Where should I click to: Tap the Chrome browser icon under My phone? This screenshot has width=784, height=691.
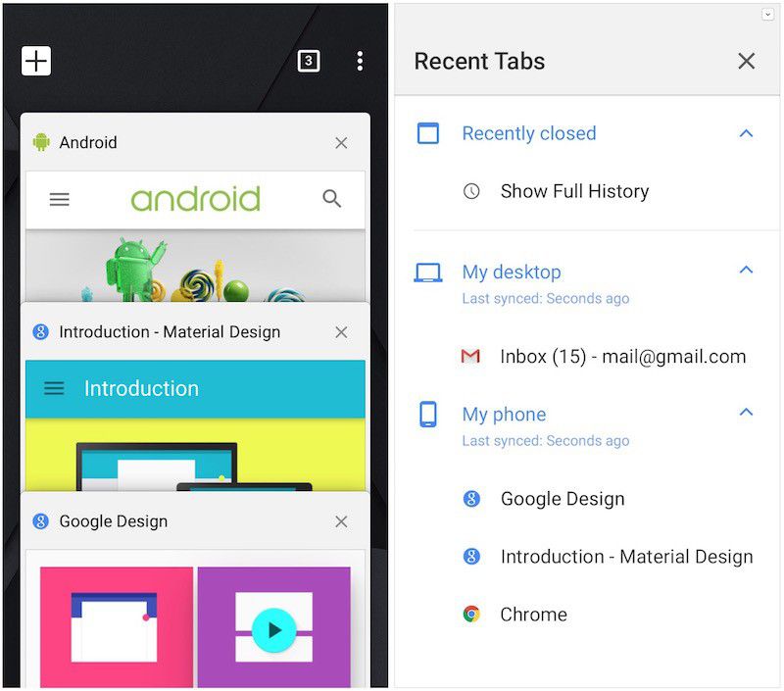coord(471,614)
